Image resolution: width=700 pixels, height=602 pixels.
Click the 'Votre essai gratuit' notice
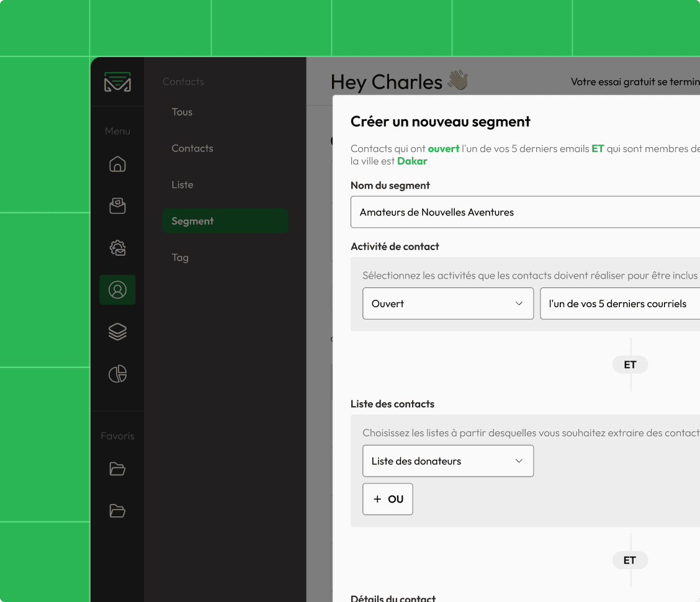[x=635, y=82]
